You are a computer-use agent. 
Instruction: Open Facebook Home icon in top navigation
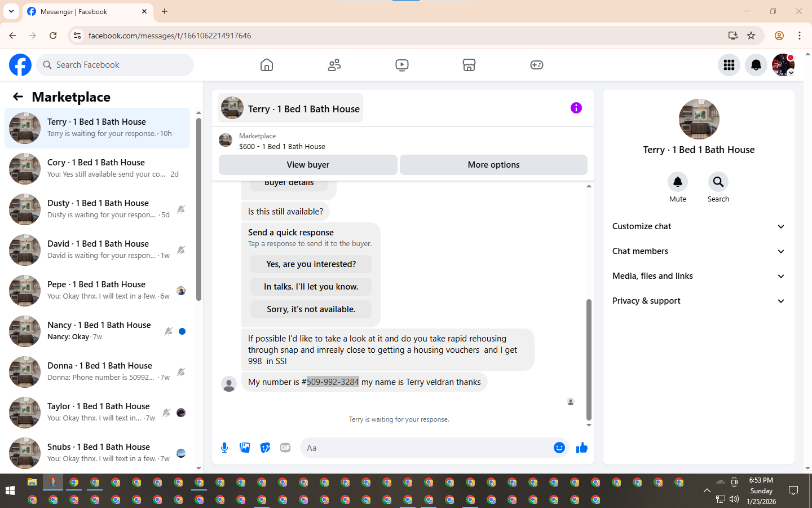[x=267, y=65]
